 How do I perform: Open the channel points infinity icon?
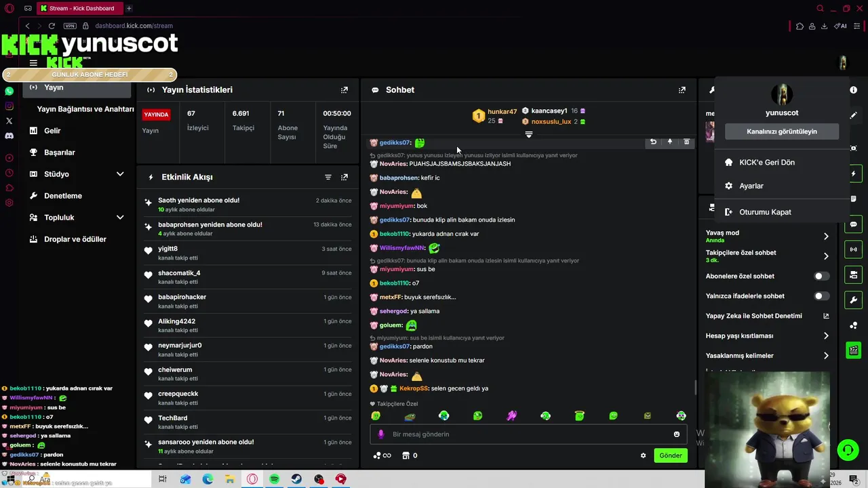[x=382, y=455]
